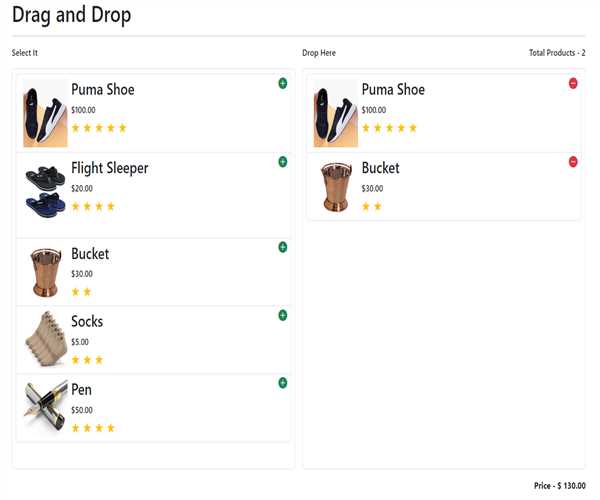Click dropped Puma Shoe image in cart
600x500 pixels.
point(335,113)
